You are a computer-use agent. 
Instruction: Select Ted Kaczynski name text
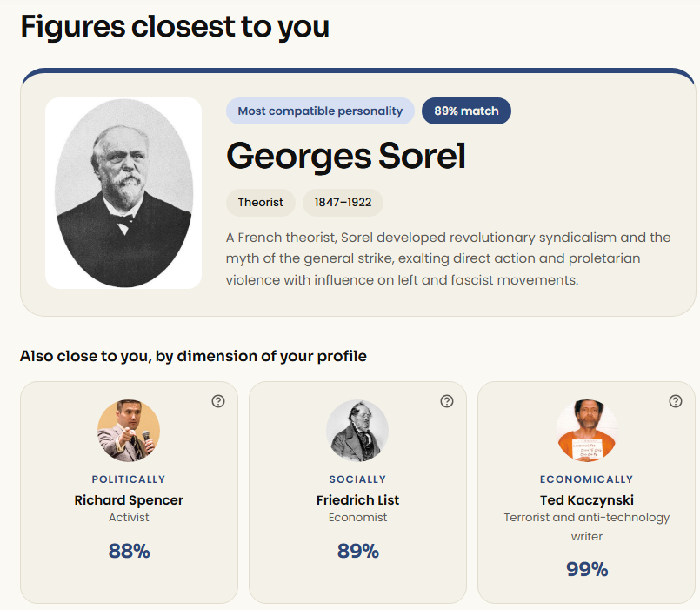(587, 500)
